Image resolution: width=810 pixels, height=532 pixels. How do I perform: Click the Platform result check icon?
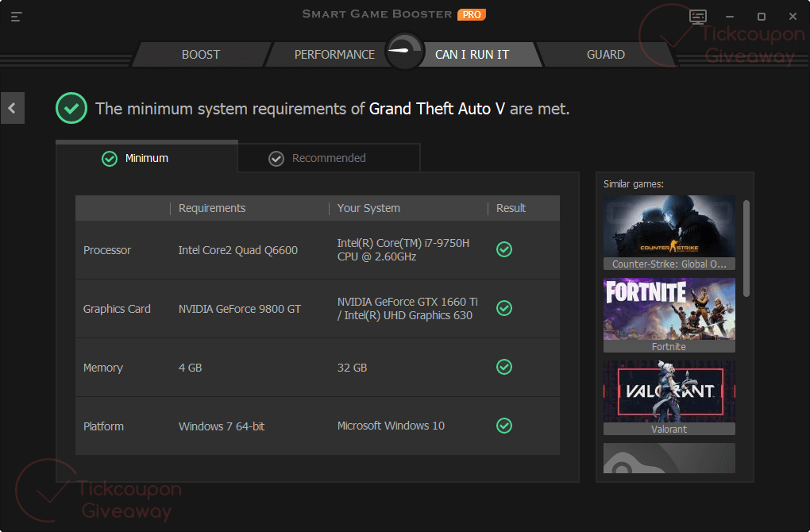click(x=504, y=426)
